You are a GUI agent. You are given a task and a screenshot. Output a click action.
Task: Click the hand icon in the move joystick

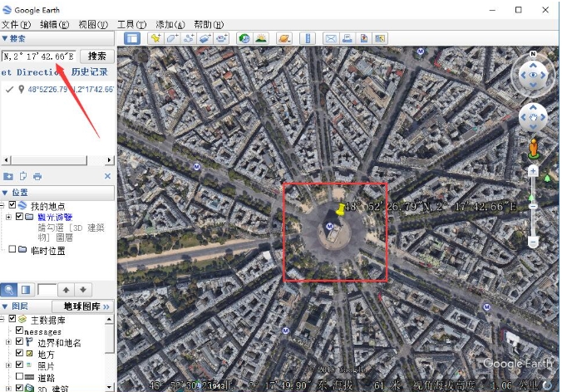[533, 117]
